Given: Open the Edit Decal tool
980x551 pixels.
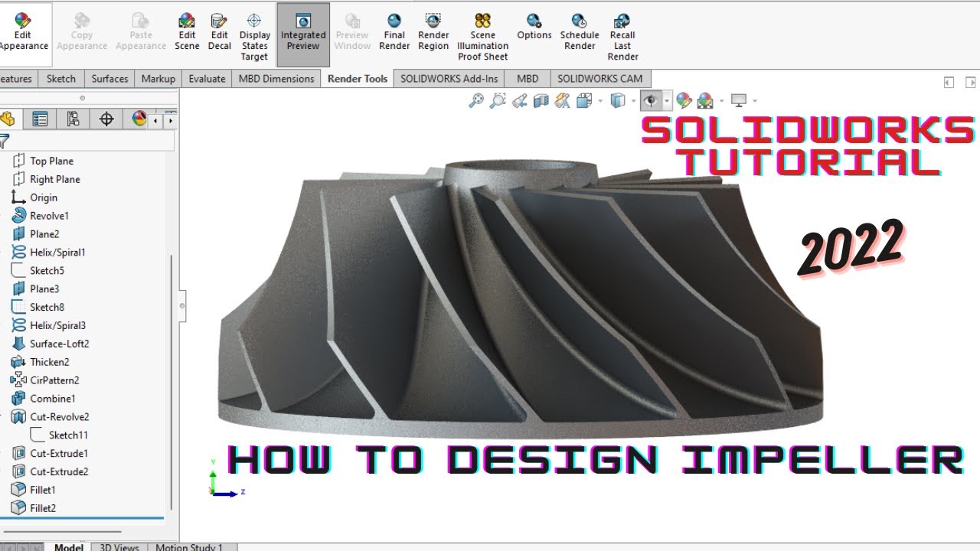Looking at the screenshot, I should pyautogui.click(x=220, y=33).
